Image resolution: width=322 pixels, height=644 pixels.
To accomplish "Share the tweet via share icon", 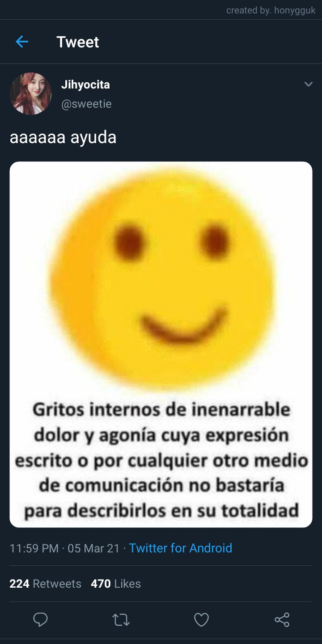I will pyautogui.click(x=282, y=619).
